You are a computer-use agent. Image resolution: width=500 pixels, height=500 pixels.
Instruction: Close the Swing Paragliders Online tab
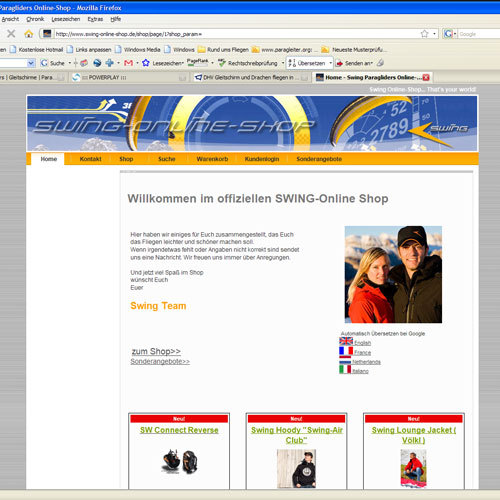coord(426,77)
